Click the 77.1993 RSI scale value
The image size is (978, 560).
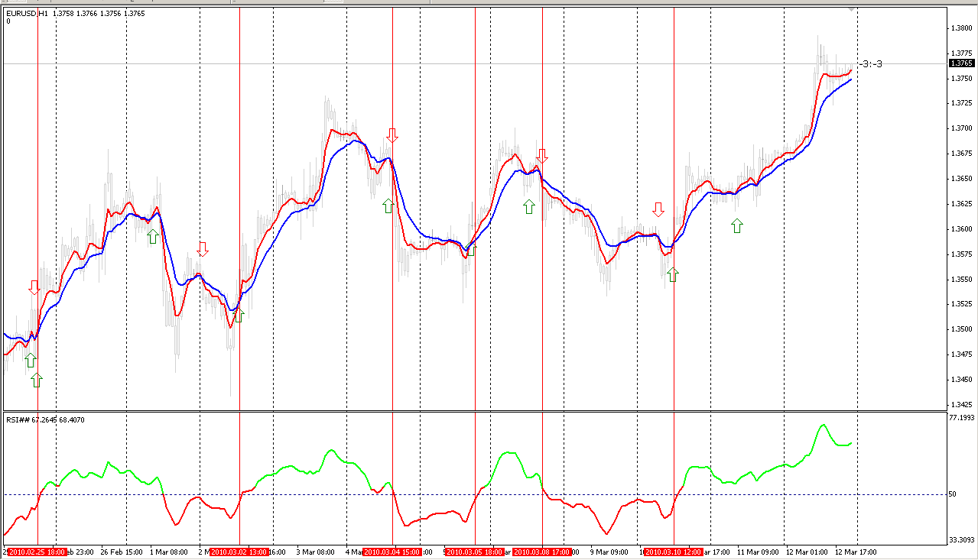tap(960, 418)
